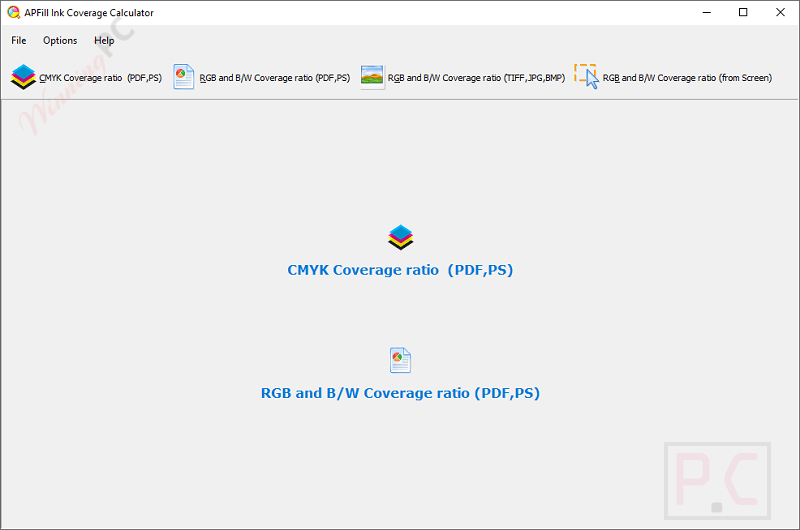The width and height of the screenshot is (800, 530).
Task: Click the CMYK layers icon in the toolbar
Action: [23, 77]
